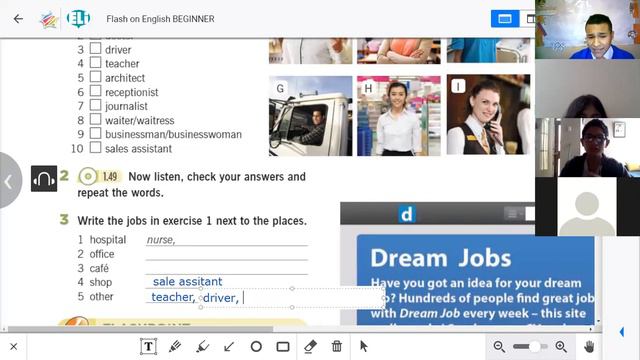Image resolution: width=640 pixels, height=360 pixels.
Task: Select the hand pan tool
Action: click(x=589, y=347)
